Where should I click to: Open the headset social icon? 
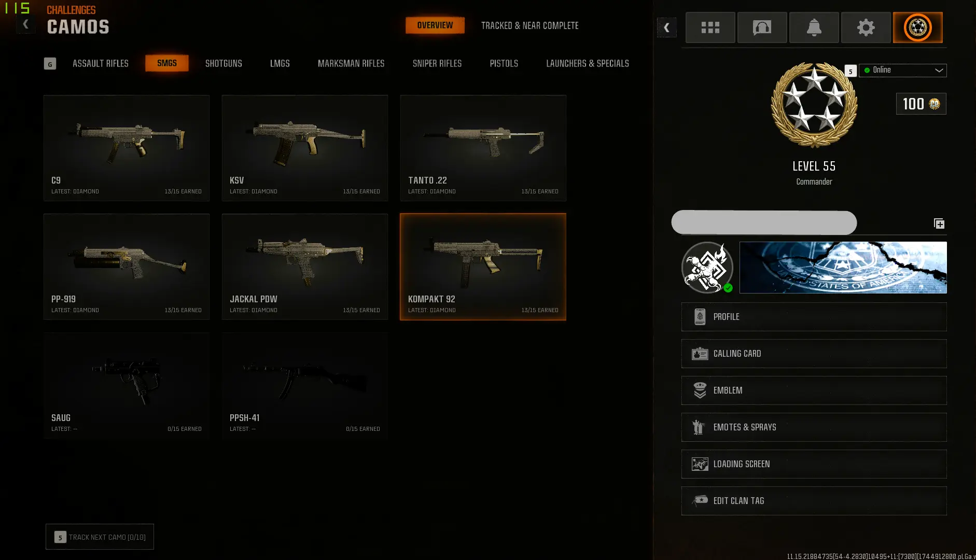pos(762,27)
